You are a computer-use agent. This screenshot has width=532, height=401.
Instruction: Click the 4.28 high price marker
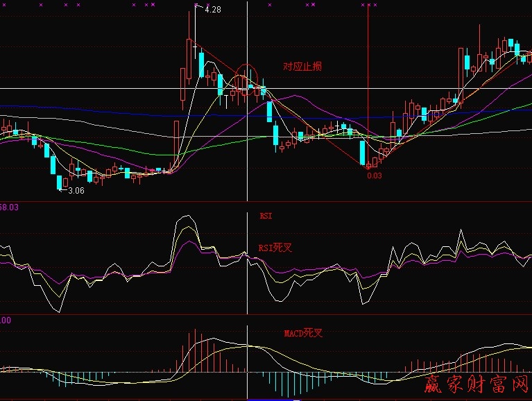coord(212,10)
